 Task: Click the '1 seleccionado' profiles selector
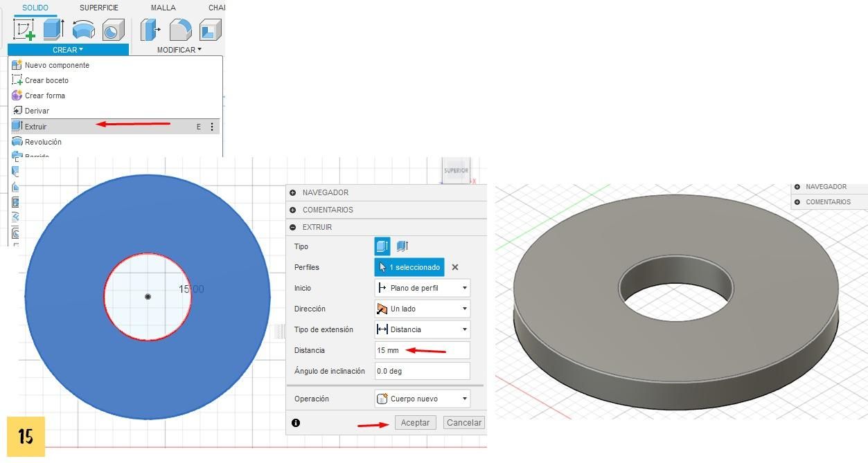(409, 267)
